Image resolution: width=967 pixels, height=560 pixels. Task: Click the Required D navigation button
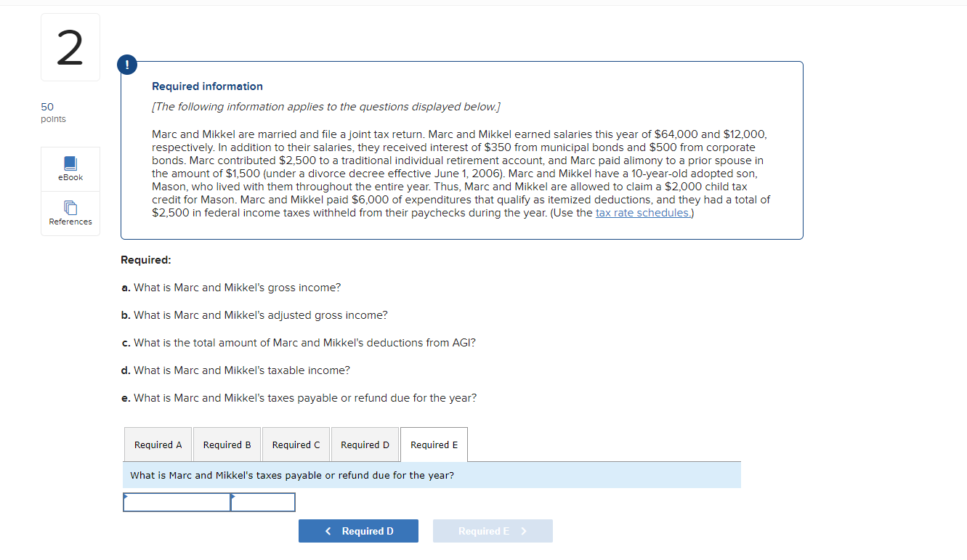(358, 530)
